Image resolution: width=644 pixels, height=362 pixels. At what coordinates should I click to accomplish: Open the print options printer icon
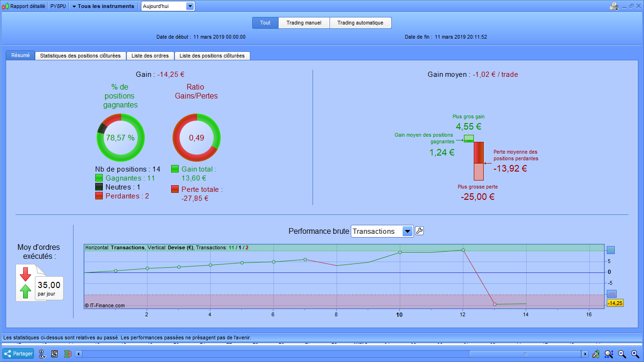pyautogui.click(x=614, y=6)
